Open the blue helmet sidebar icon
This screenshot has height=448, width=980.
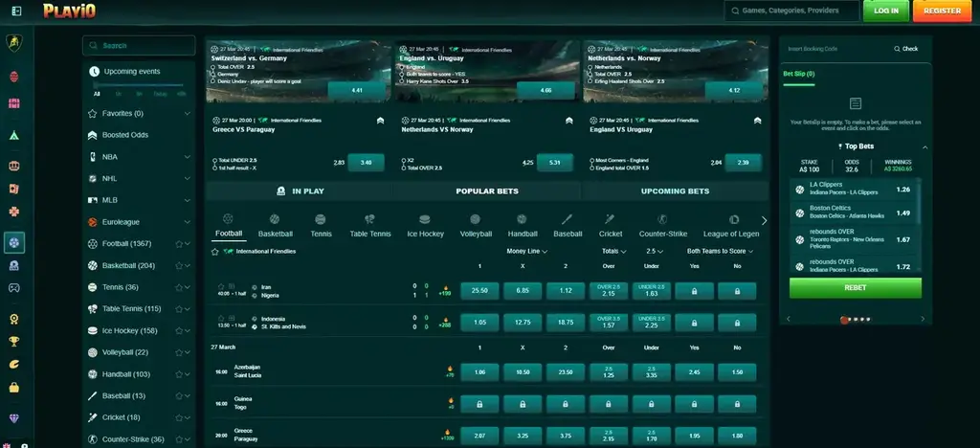click(x=13, y=265)
